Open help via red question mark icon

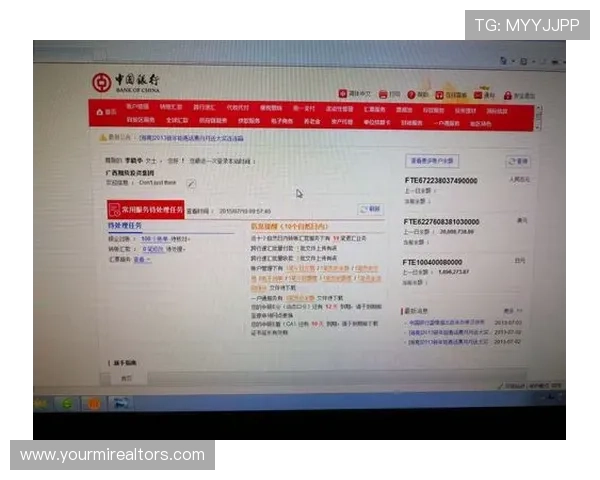411,95
